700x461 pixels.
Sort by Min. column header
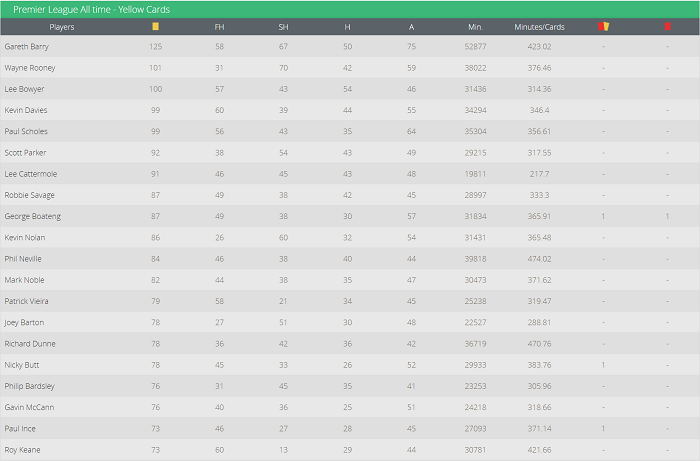[x=475, y=27]
